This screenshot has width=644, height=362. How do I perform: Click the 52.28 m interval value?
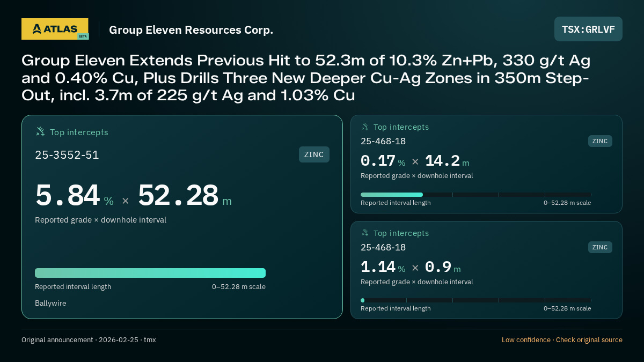click(185, 196)
